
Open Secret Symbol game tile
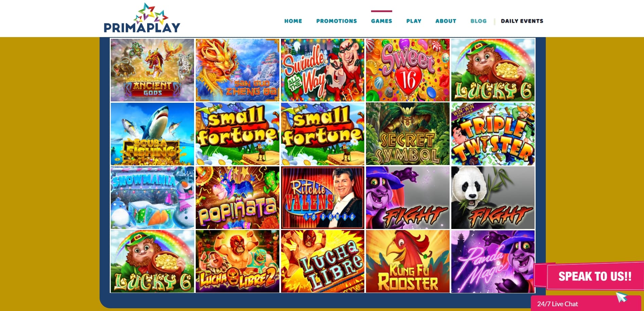(x=407, y=134)
